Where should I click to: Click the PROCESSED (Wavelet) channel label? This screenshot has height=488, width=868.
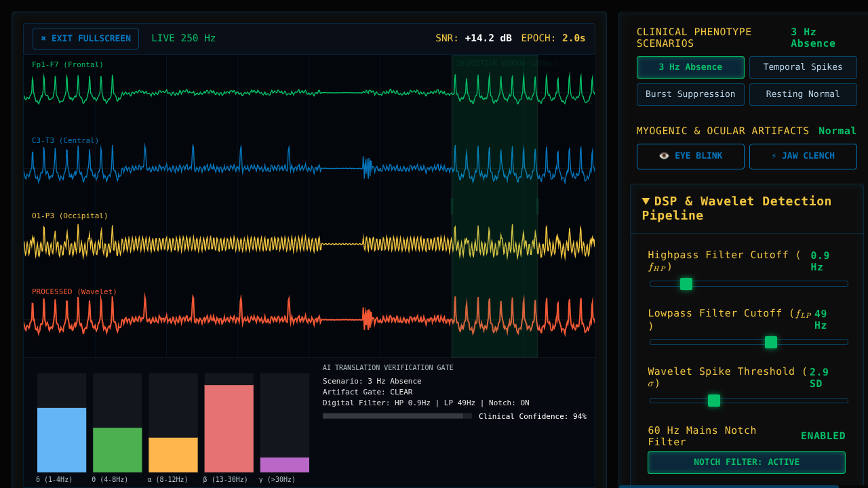pyautogui.click(x=75, y=292)
